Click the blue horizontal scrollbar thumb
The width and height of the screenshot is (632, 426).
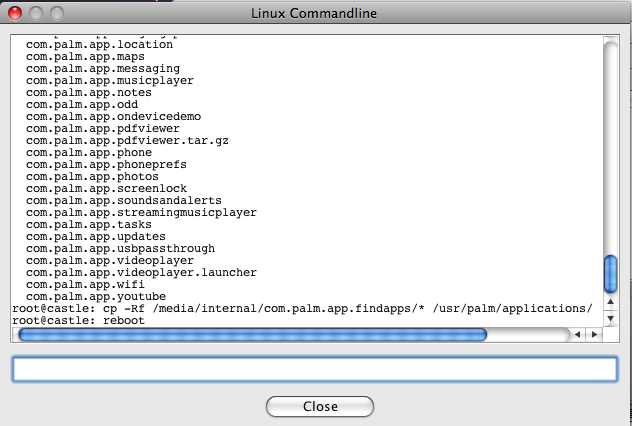(253, 335)
